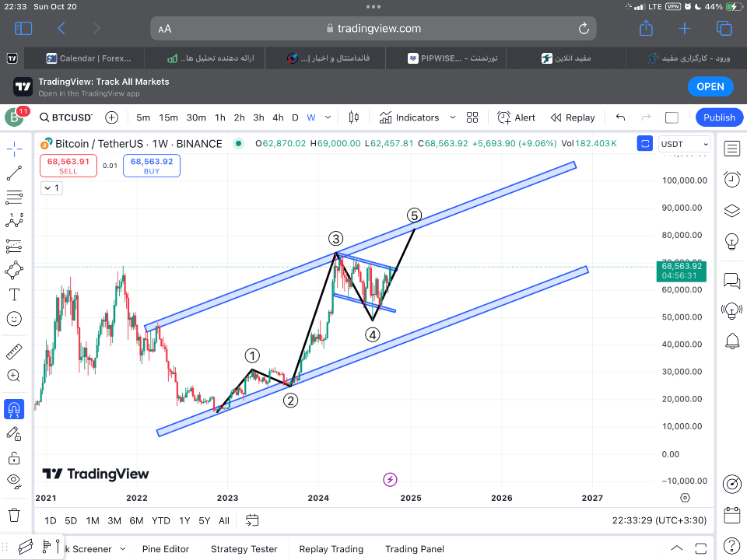Open the watchlist panel icon

tap(731, 149)
